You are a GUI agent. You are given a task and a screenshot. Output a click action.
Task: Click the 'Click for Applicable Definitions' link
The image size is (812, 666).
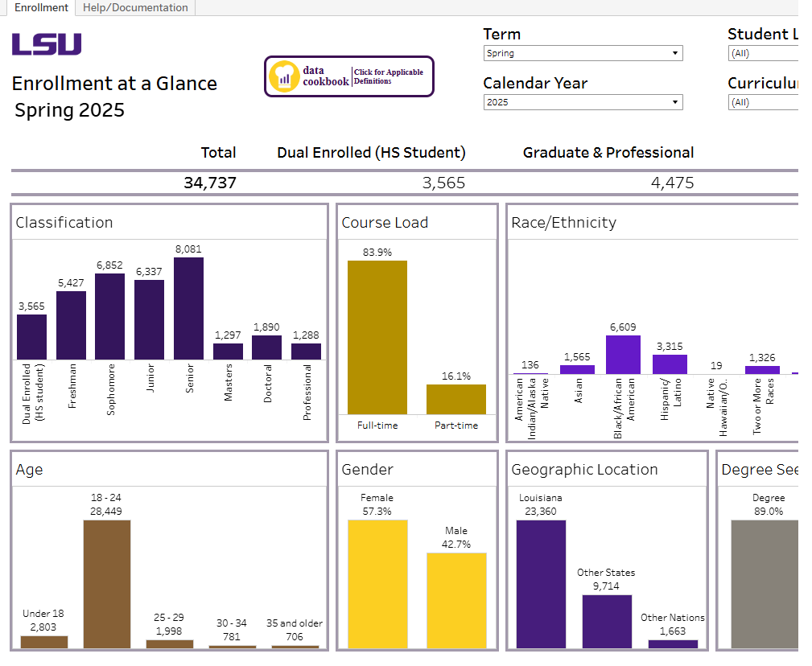pyautogui.click(x=388, y=76)
